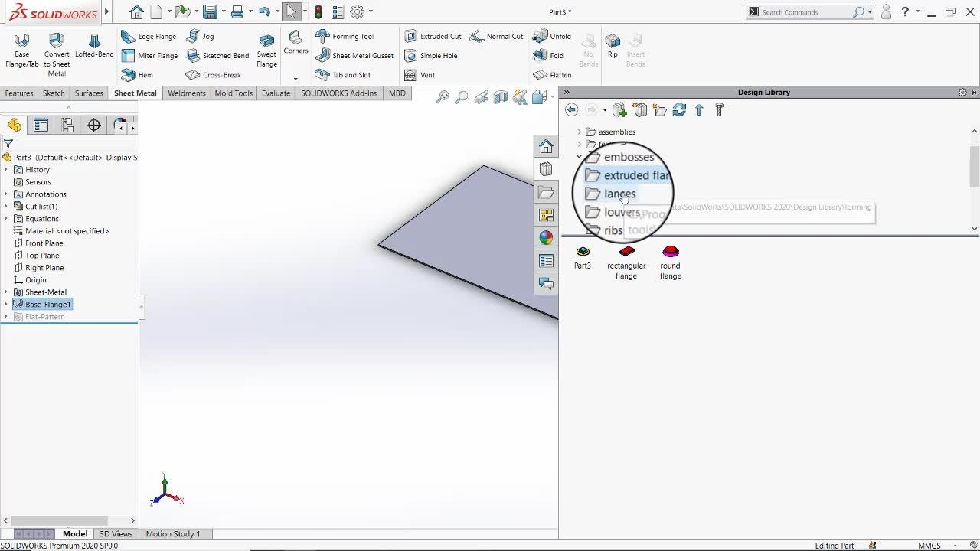The width and height of the screenshot is (980, 551).
Task: Click the Forming Tool icon
Action: (x=344, y=36)
